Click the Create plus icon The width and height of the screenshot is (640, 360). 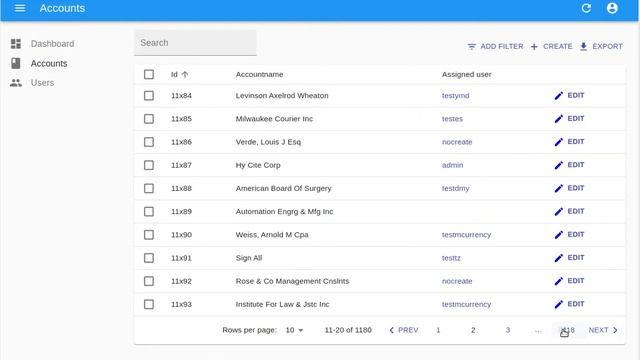[534, 47]
